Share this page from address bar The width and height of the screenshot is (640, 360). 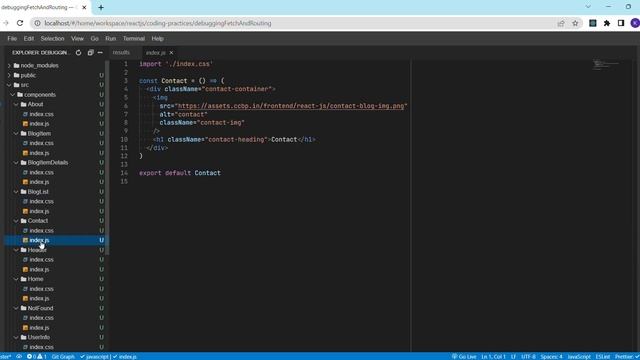pos(561,23)
